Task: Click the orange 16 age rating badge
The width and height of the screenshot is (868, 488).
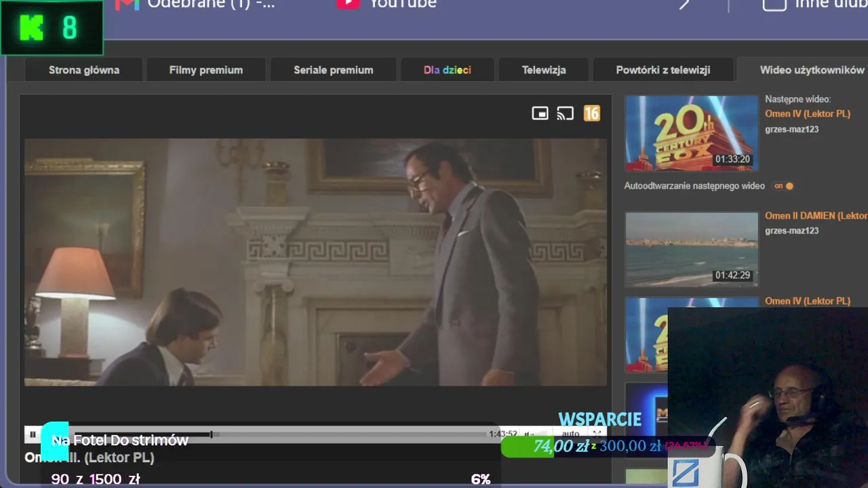Action: pos(592,113)
